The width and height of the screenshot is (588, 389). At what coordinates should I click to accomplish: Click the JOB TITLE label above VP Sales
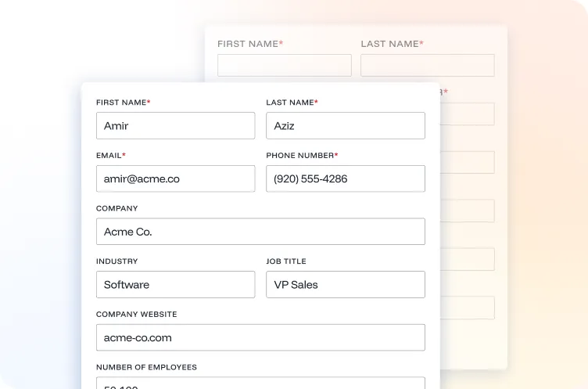[x=286, y=261]
